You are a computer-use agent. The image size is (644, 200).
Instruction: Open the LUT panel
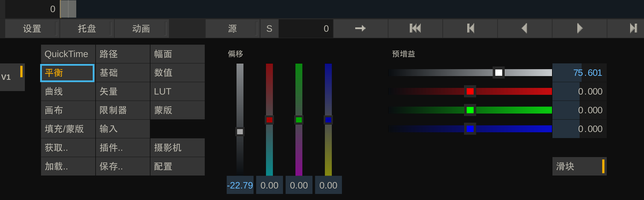point(178,91)
